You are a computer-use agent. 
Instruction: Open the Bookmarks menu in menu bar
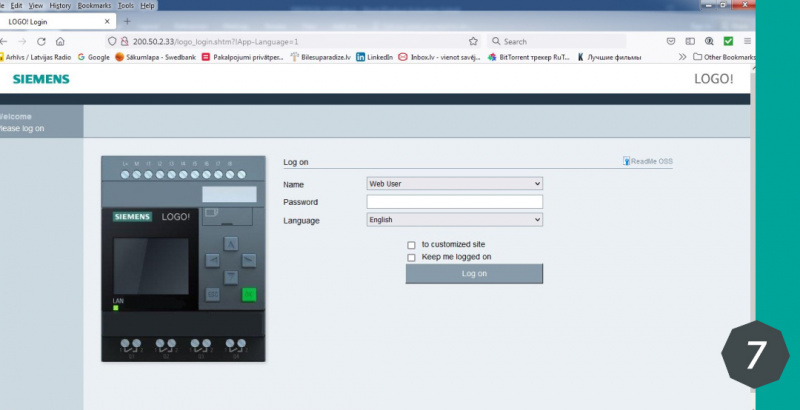(94, 5)
